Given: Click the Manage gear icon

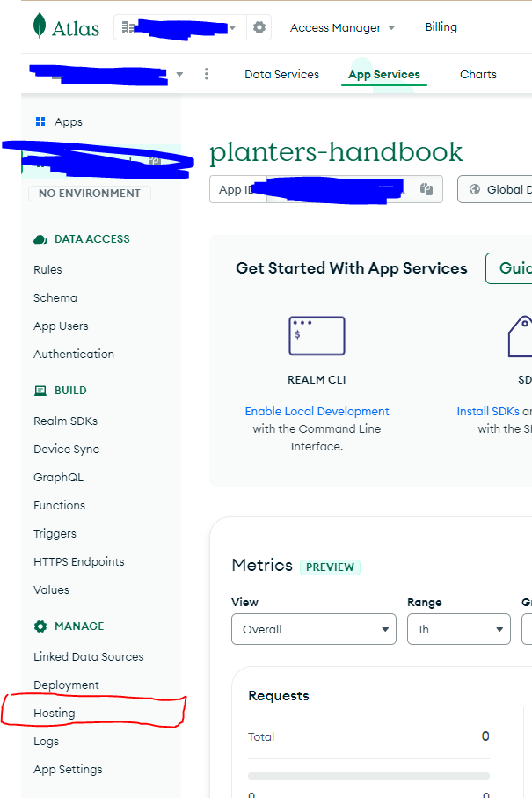Looking at the screenshot, I should tap(40, 626).
